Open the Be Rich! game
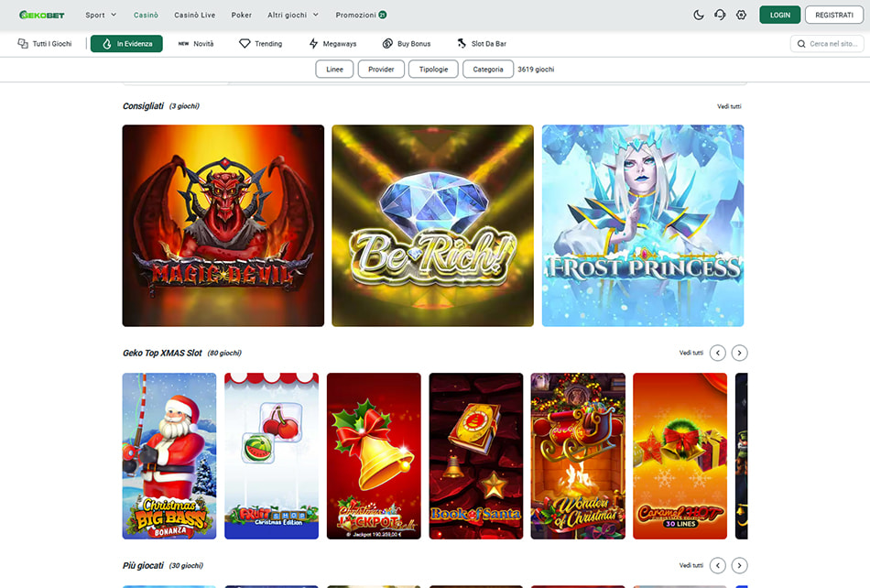 coord(433,226)
